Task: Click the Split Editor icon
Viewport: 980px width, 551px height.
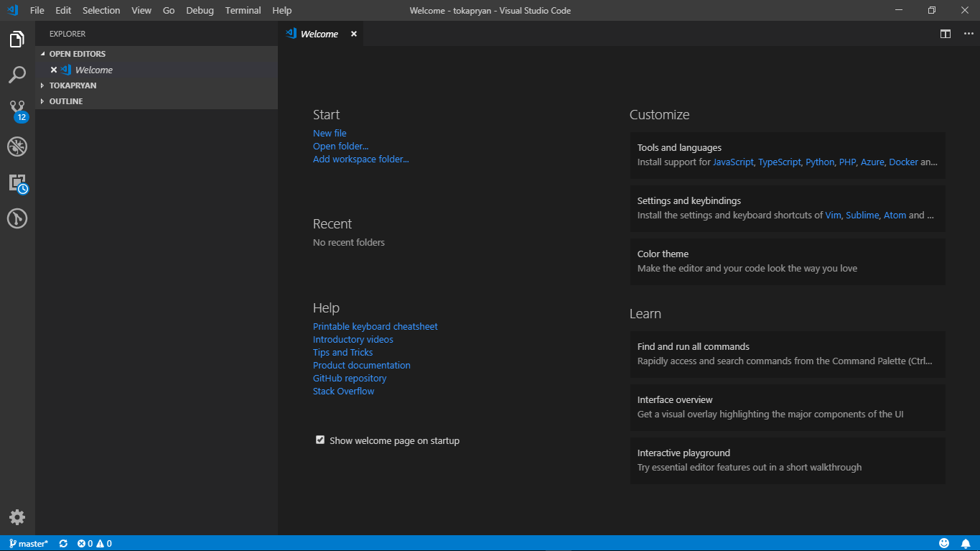Action: point(946,34)
